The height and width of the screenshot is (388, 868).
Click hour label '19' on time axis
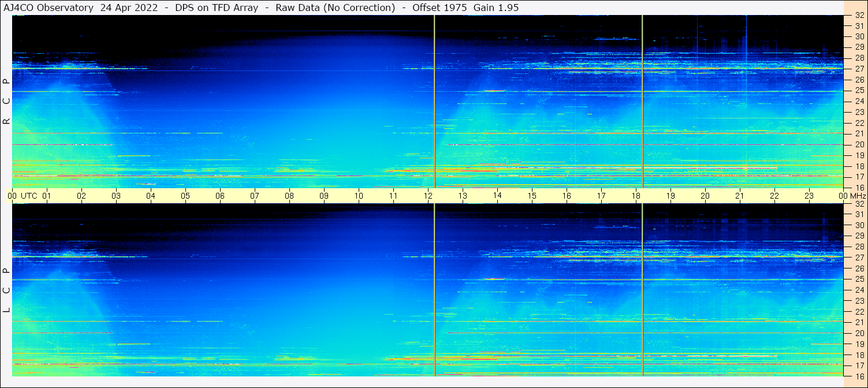(x=670, y=196)
